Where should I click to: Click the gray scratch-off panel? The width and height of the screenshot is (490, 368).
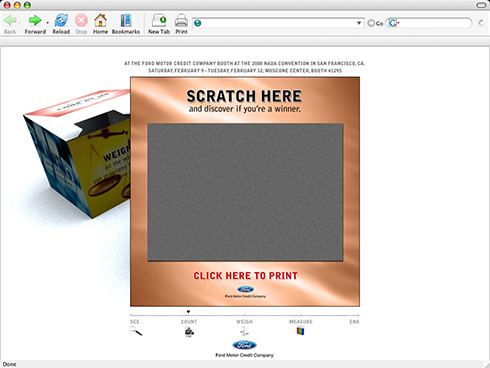coord(245,192)
